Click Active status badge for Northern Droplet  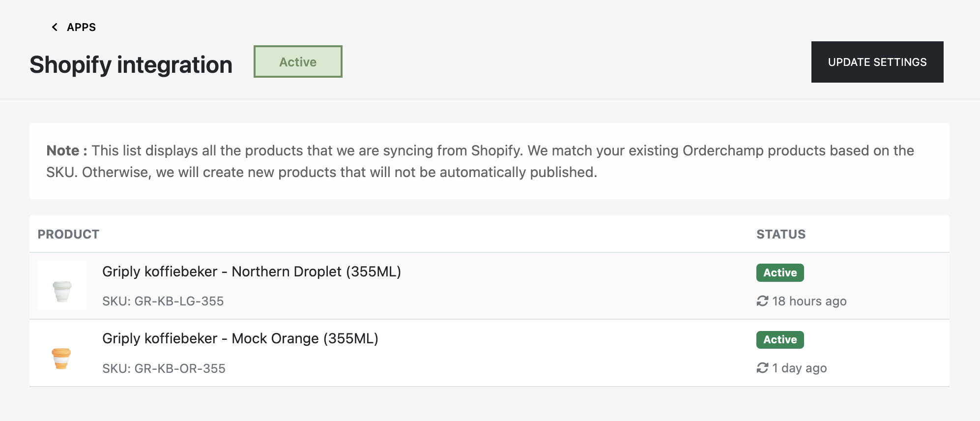780,272
